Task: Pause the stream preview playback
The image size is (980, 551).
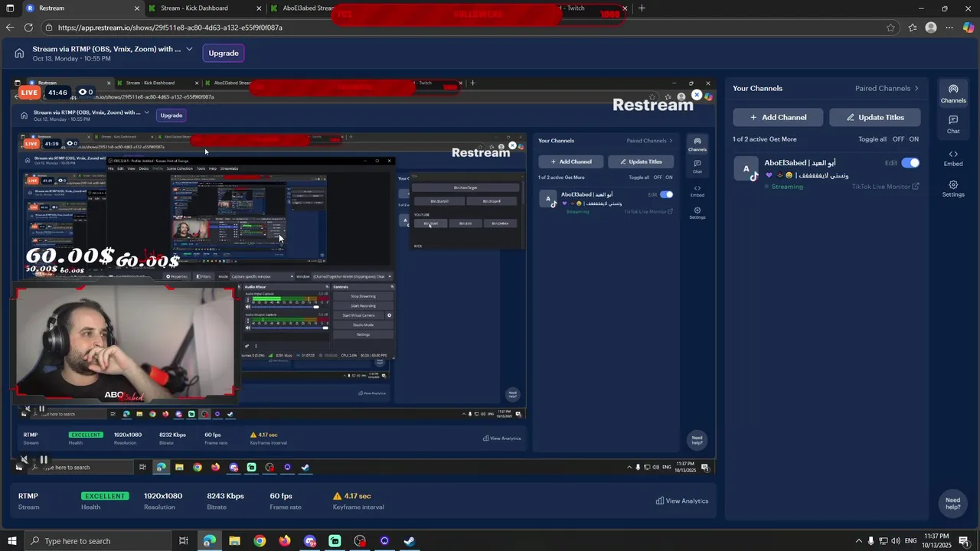Action: (44, 460)
